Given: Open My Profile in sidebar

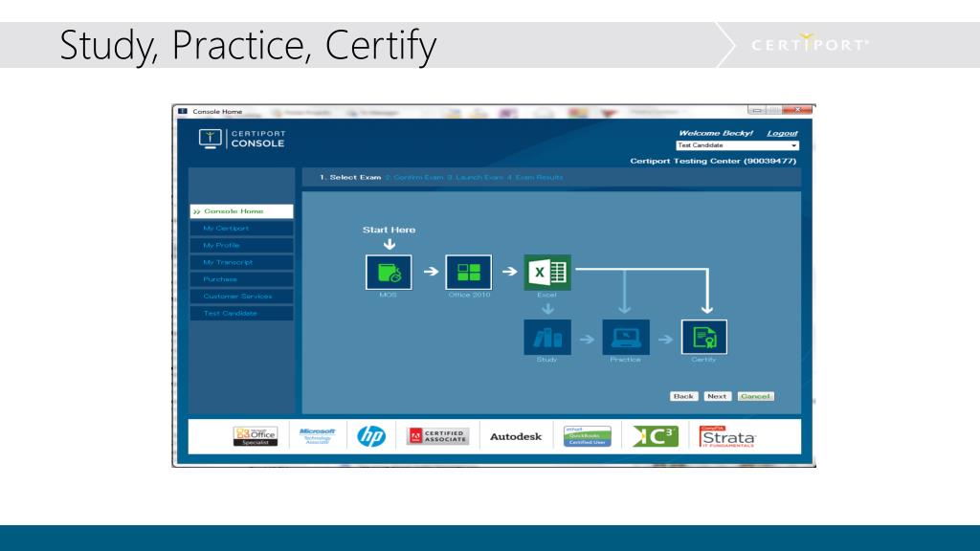Looking at the screenshot, I should 241,245.
